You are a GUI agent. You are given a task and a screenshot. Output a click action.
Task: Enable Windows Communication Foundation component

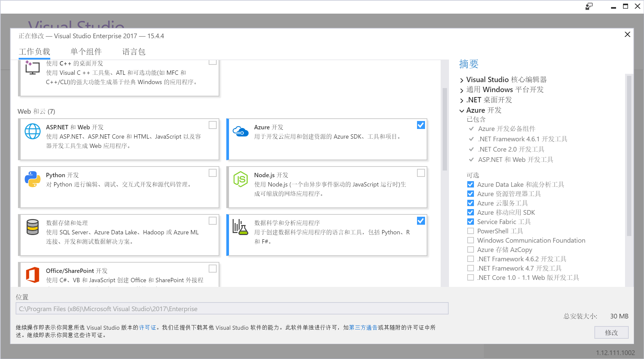click(x=471, y=240)
